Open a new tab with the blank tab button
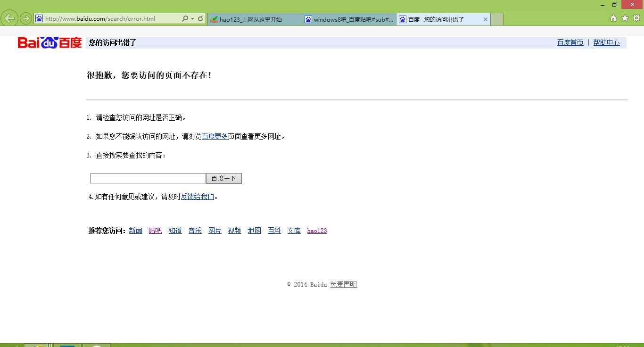 497,19
